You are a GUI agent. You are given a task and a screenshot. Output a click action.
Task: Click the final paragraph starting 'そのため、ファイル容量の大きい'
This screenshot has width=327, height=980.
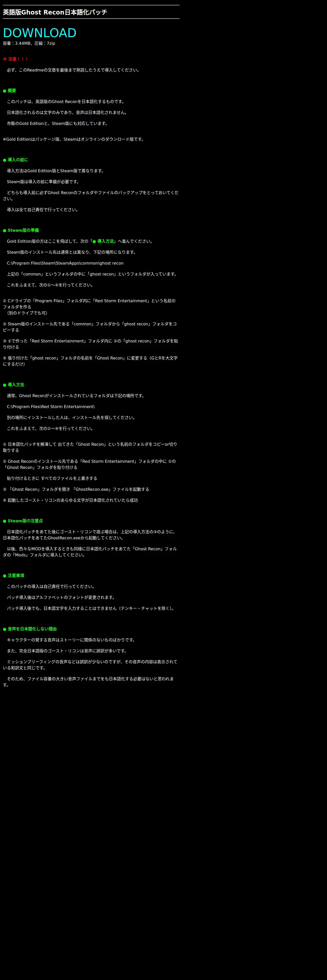pyautogui.click(x=88, y=682)
